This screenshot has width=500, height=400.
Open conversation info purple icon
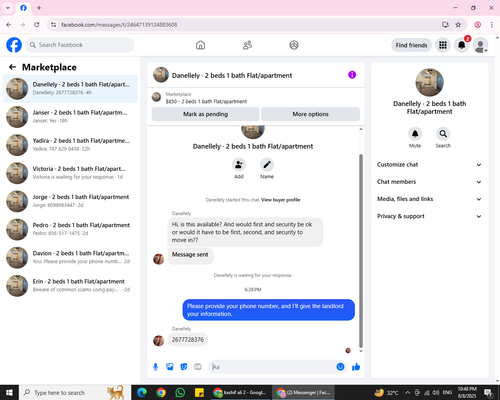click(x=352, y=75)
